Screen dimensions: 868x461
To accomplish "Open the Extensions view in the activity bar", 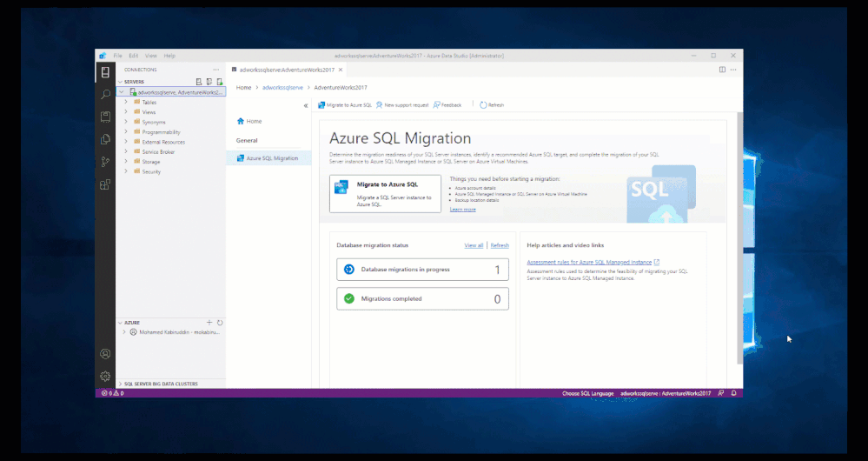I will coord(105,184).
